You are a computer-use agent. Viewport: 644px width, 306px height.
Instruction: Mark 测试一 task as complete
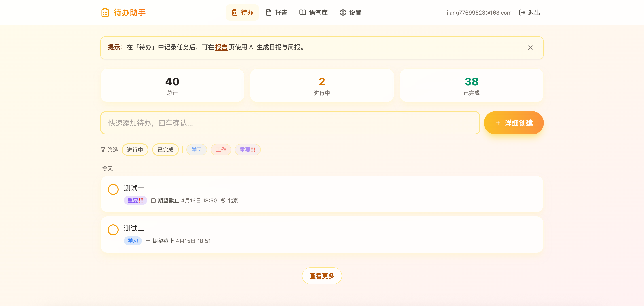113,189
